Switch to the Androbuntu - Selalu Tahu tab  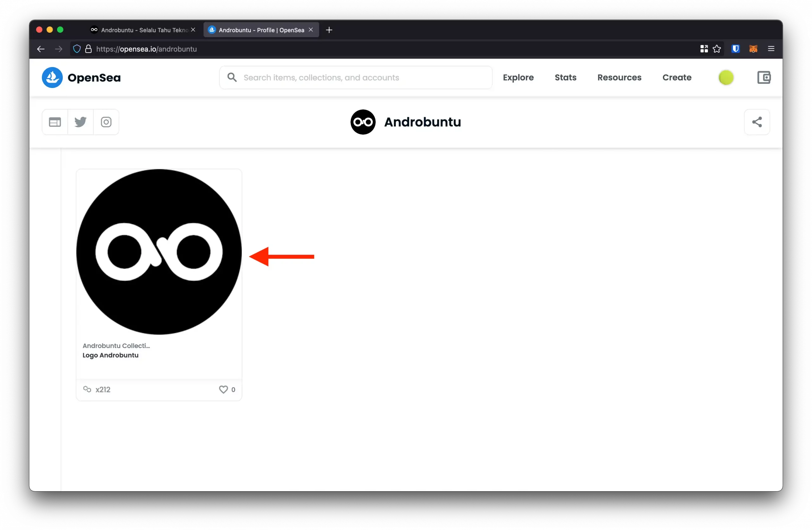click(x=143, y=30)
